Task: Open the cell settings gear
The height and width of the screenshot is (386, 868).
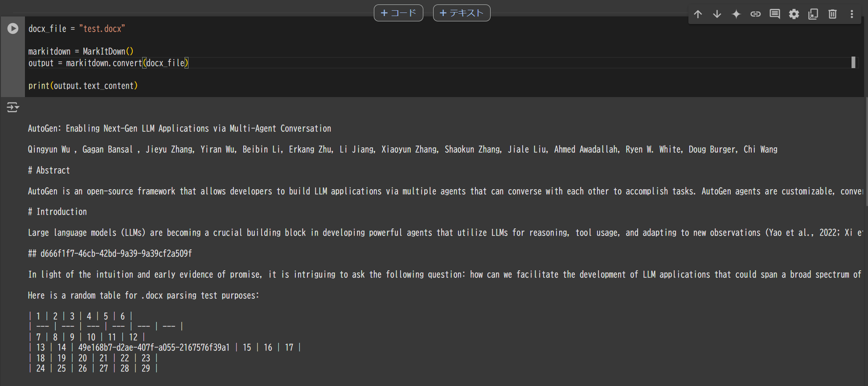Action: [794, 14]
